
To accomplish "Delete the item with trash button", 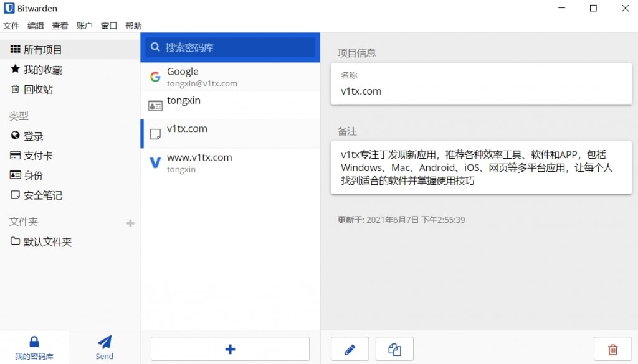I will click(x=613, y=349).
